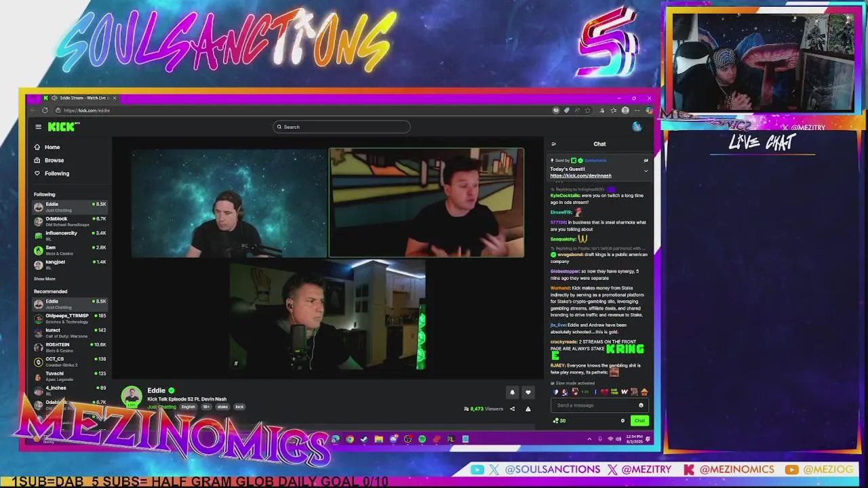The height and width of the screenshot is (488, 868).
Task: Click Eddie's channel avatar below player
Action: coord(132,396)
